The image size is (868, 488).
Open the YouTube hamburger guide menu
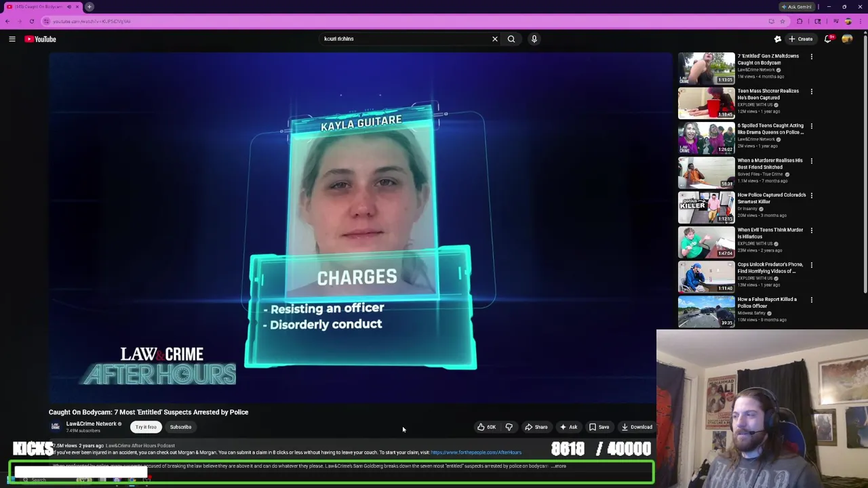click(12, 39)
